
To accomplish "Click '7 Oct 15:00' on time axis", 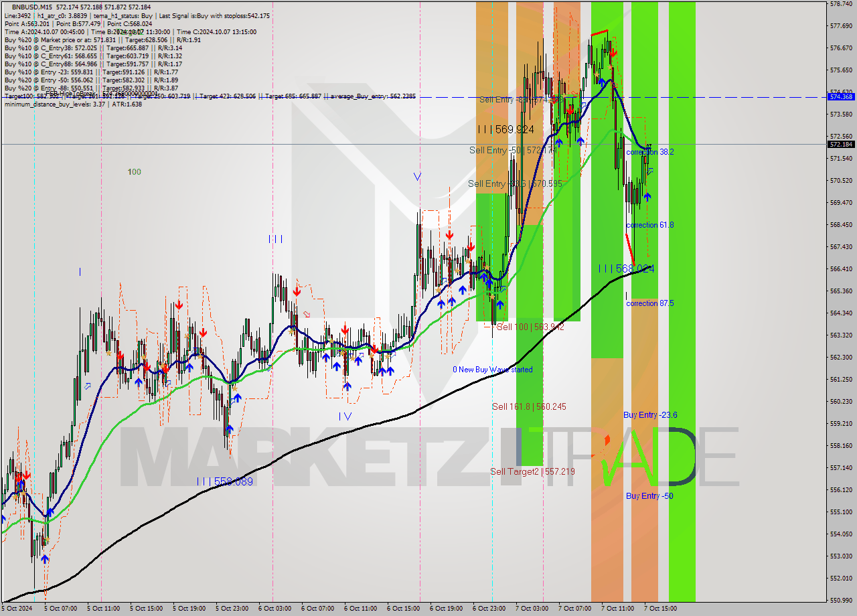I will (x=660, y=609).
